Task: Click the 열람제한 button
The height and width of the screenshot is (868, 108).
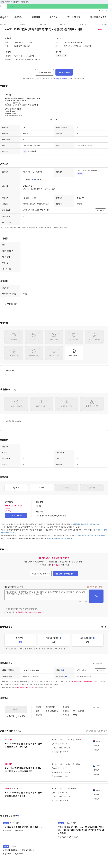Action: point(22,716)
